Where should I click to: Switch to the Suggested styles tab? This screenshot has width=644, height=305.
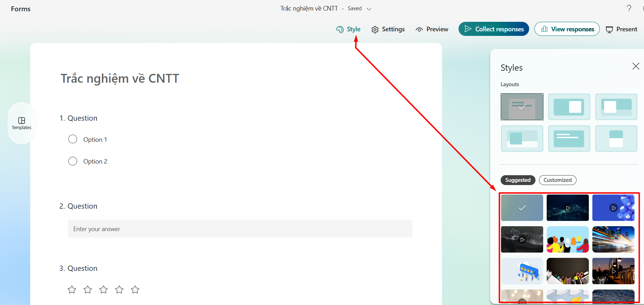(518, 180)
